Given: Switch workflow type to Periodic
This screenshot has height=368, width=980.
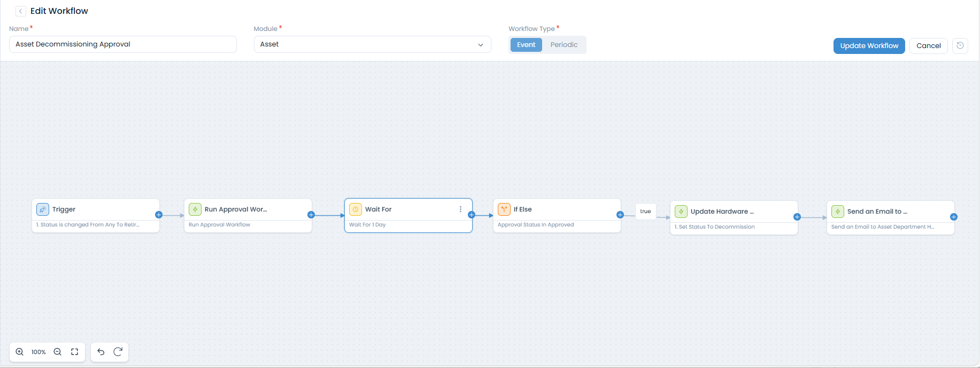Looking at the screenshot, I should [564, 45].
